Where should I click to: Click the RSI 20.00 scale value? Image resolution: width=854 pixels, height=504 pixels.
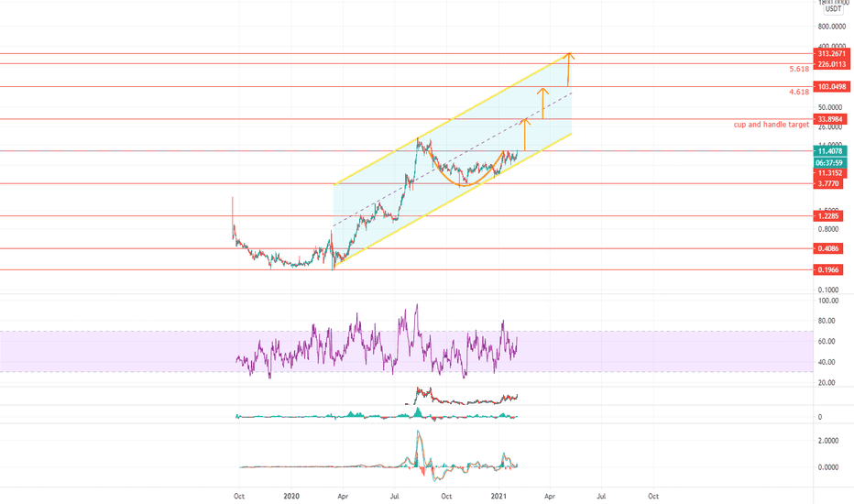tap(827, 383)
